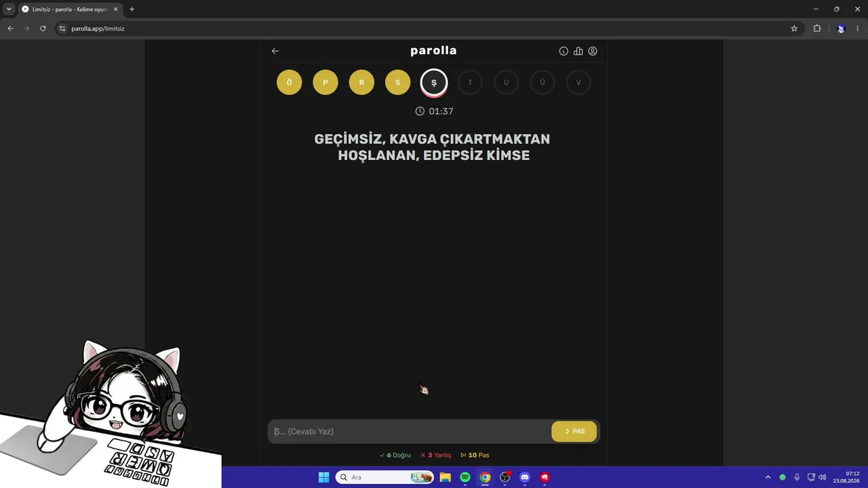
Task: Open the Chrome profile avatar
Action: (841, 28)
